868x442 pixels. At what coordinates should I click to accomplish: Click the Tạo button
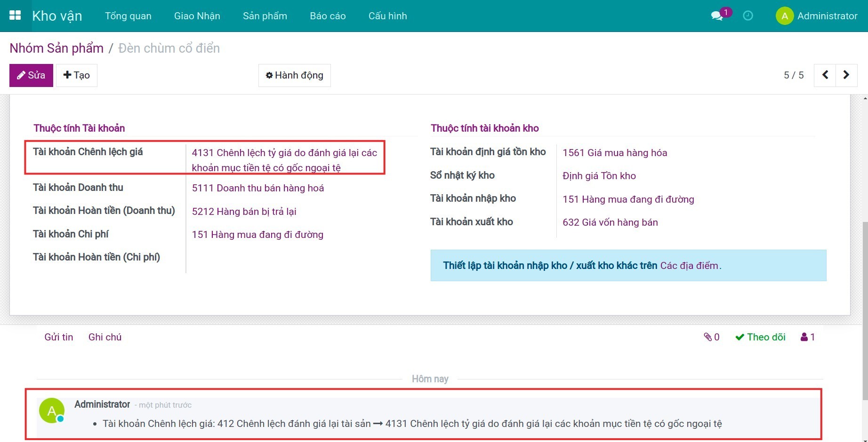(76, 75)
